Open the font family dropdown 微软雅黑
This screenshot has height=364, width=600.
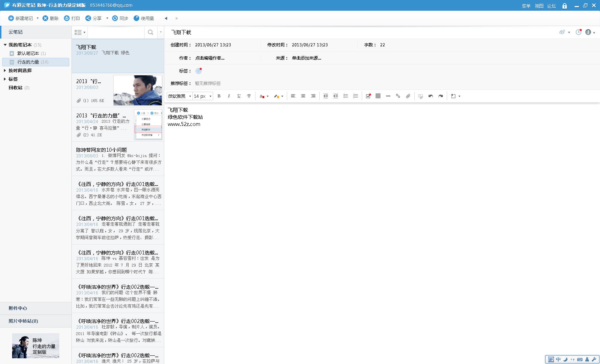click(180, 96)
